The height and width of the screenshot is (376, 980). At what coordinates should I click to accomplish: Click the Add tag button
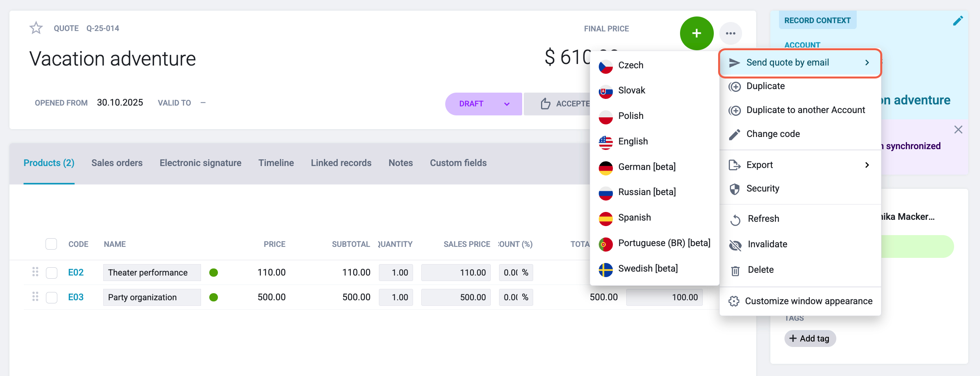(810, 338)
